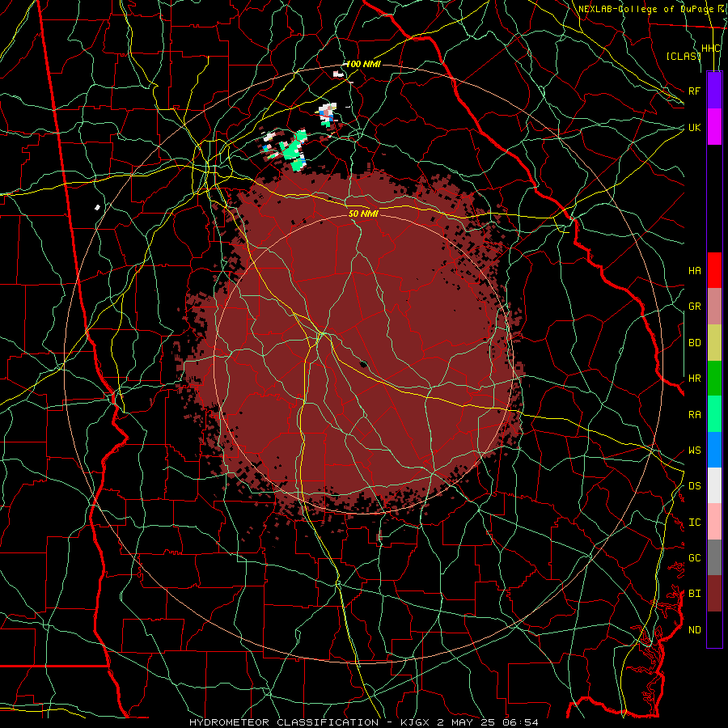Click the DS white legend color block
Viewport: 728px width, 728px height.
[714, 485]
